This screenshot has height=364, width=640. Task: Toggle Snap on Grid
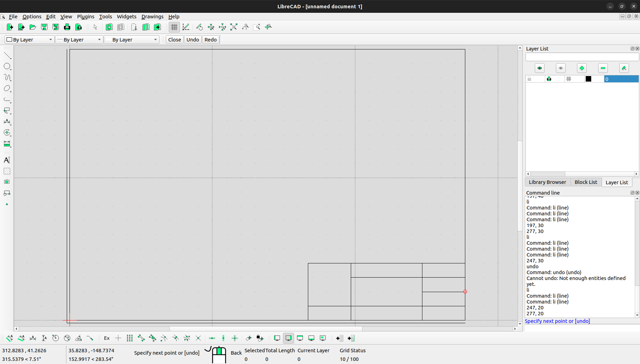130,338
